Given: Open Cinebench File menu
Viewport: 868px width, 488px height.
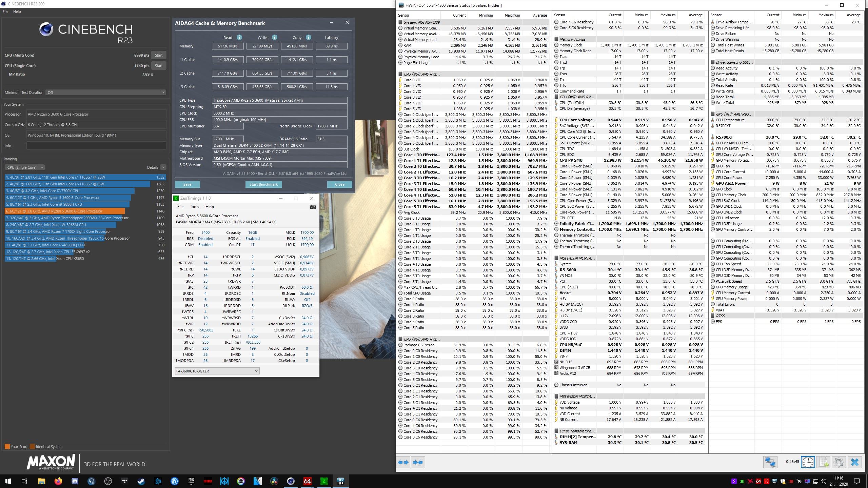Looking at the screenshot, I should coord(5,12).
